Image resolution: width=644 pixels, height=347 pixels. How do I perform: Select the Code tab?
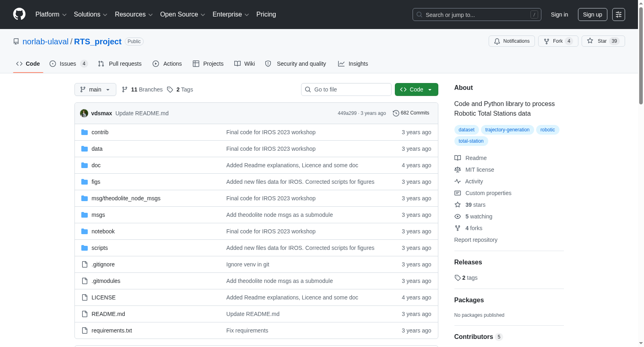pos(28,64)
